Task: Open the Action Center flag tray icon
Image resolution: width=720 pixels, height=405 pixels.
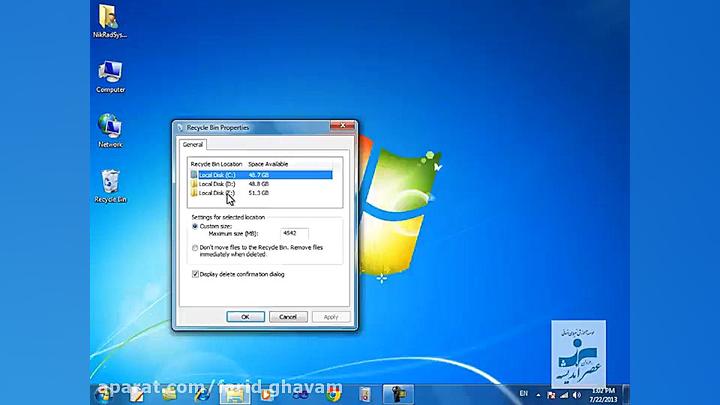Action: (551, 395)
